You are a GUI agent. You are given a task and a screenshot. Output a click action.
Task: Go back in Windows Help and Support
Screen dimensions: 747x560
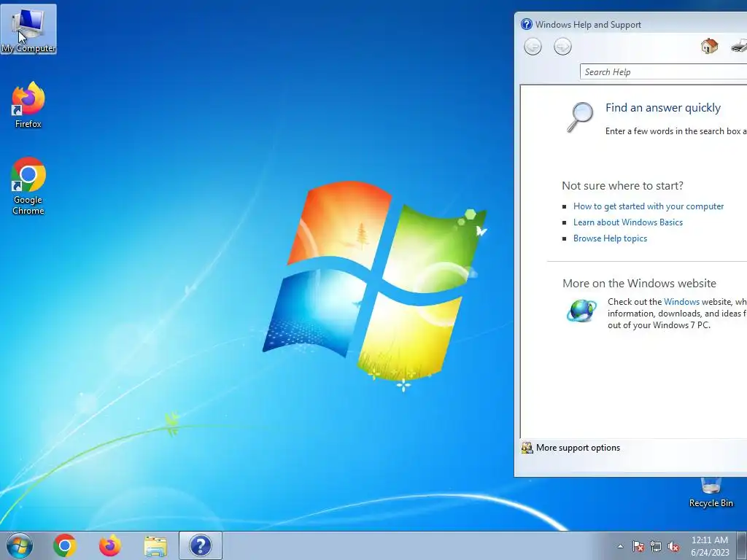coord(533,47)
